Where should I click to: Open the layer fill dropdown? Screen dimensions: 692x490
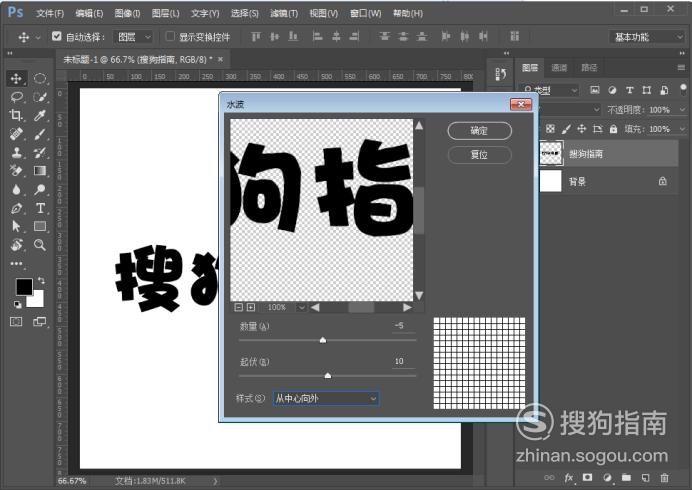click(682, 129)
